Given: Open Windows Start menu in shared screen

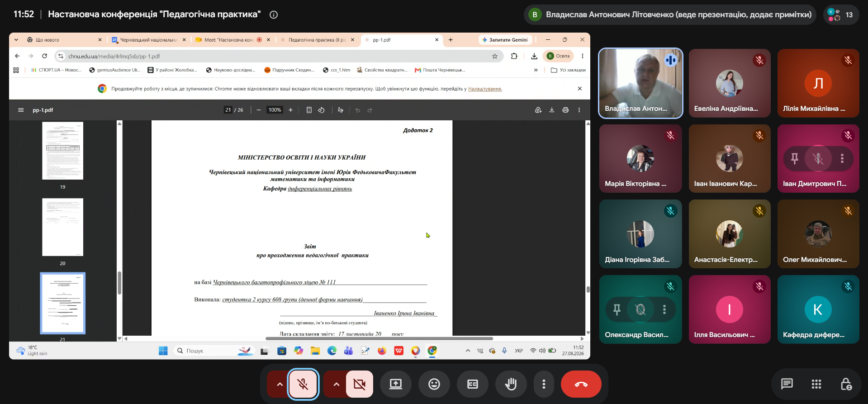Looking at the screenshot, I should (163, 351).
